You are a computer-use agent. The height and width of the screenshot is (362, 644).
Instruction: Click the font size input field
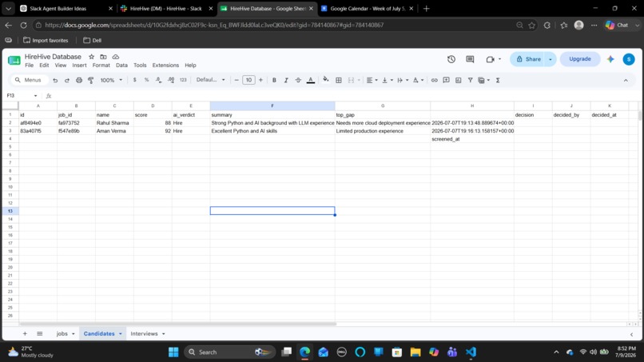(248, 80)
